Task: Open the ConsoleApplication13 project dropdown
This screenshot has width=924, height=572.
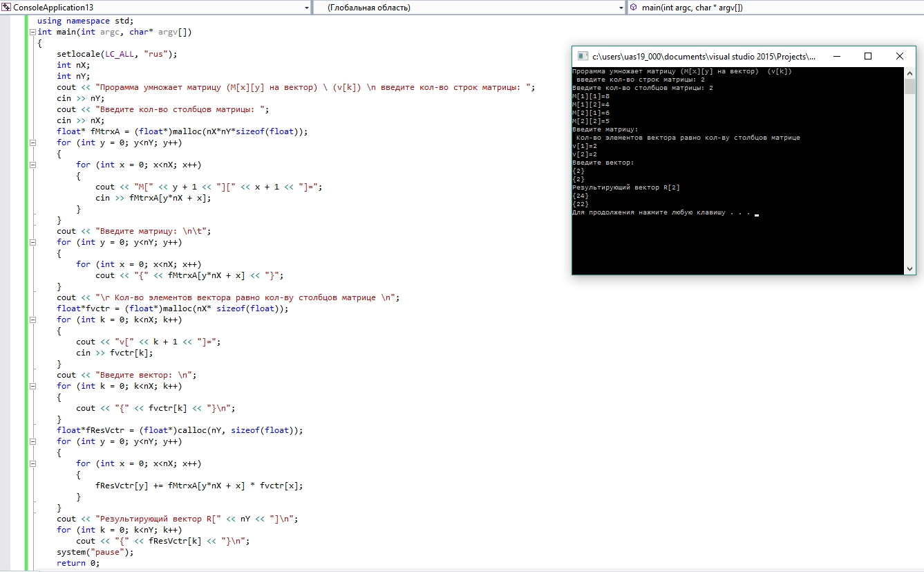Action: (x=307, y=8)
